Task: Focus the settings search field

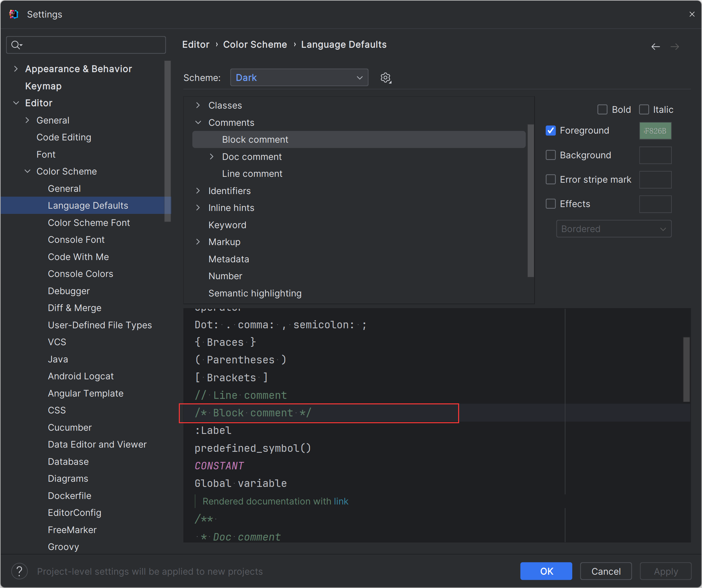Action: coord(86,45)
